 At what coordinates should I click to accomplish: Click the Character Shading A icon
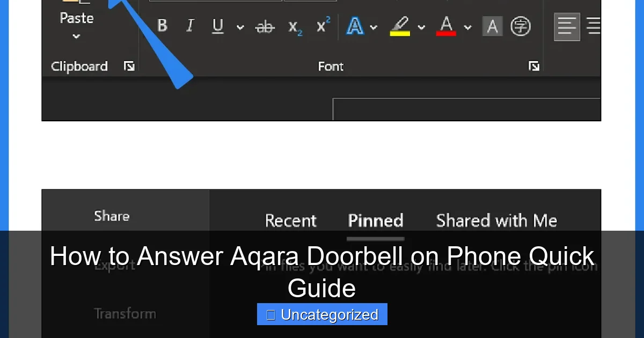(493, 26)
